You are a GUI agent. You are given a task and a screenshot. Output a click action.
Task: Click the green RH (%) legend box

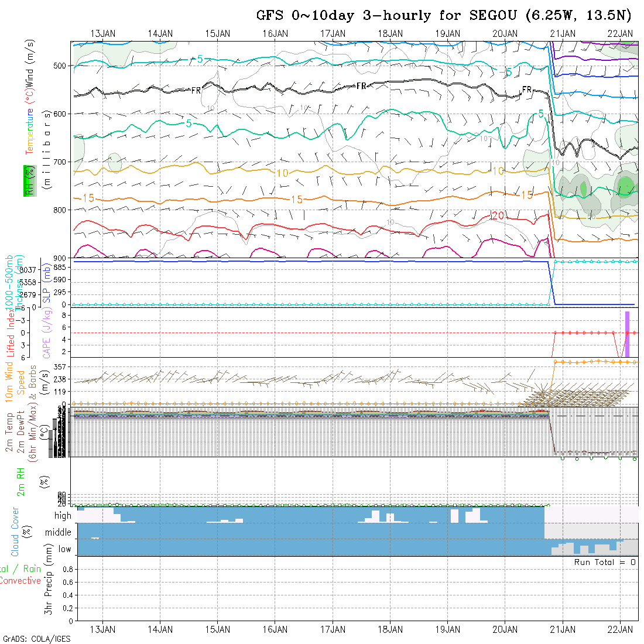(27, 180)
